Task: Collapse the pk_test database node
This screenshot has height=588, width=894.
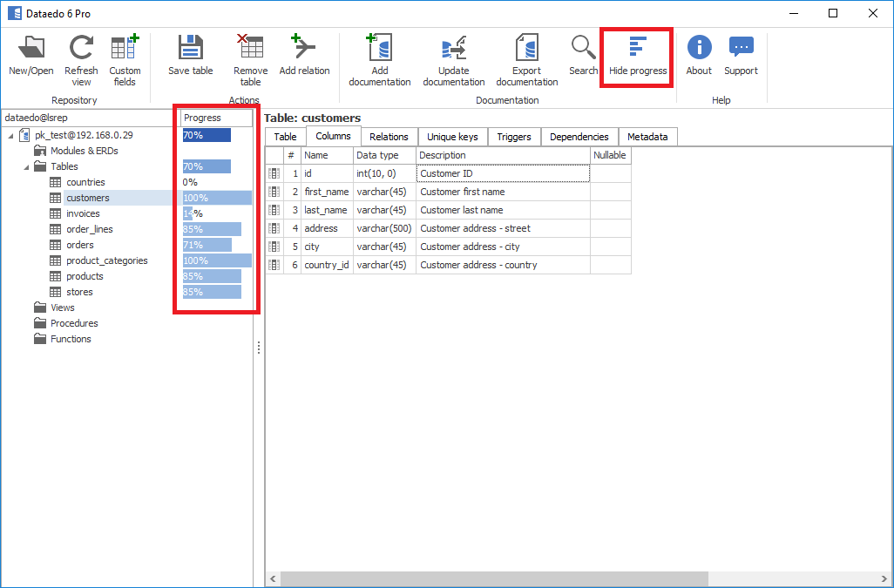Action: 10,136
